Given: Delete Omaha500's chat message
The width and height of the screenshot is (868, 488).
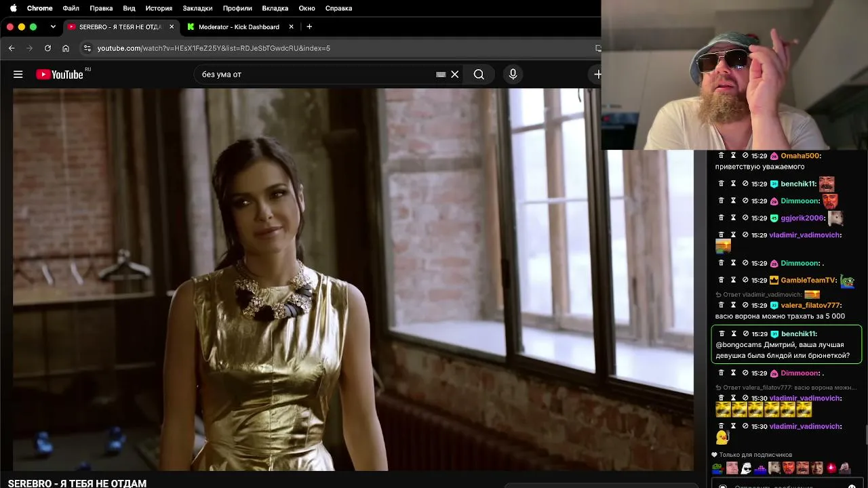Looking at the screenshot, I should pyautogui.click(x=722, y=156).
